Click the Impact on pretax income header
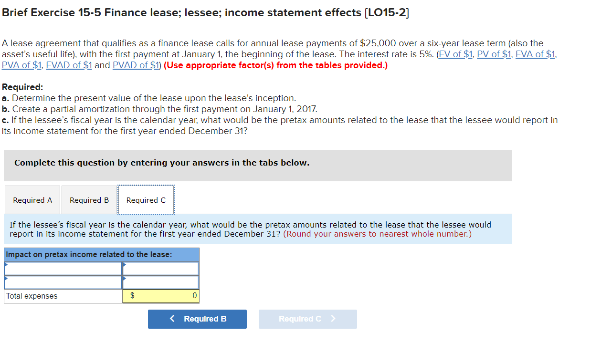 pyautogui.click(x=67, y=254)
